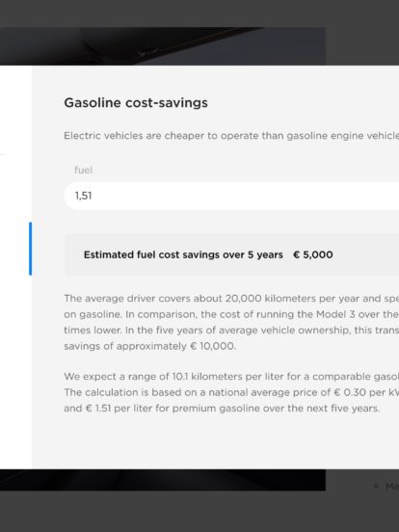Image resolution: width=399 pixels, height=532 pixels.
Task: Select the blue active tab indicator bar
Action: point(31,249)
